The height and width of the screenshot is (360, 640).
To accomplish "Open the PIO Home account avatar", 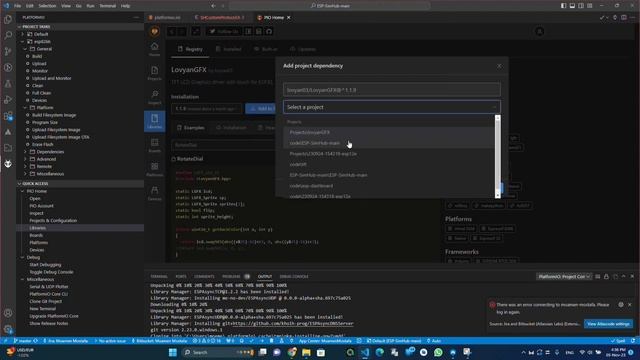I will (540, 31).
